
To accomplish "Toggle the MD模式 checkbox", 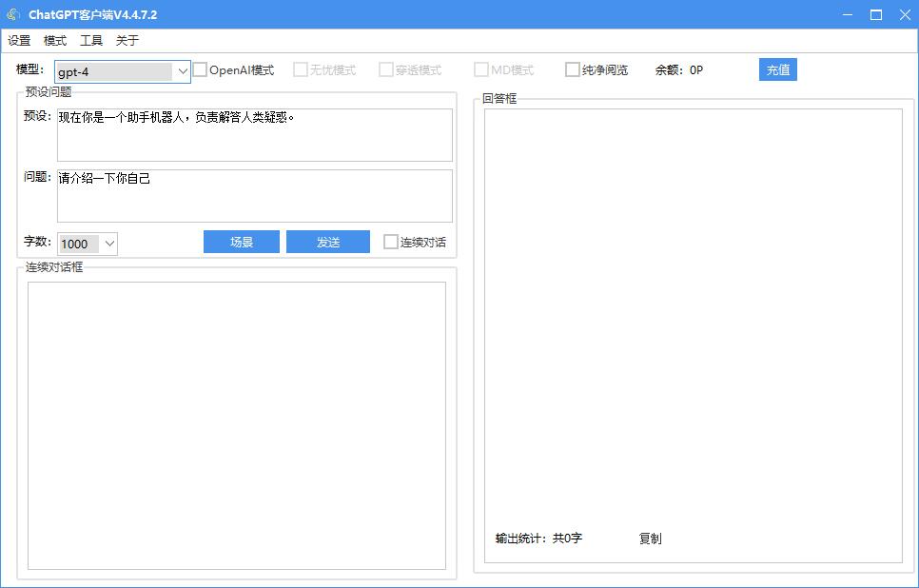I will coord(481,69).
